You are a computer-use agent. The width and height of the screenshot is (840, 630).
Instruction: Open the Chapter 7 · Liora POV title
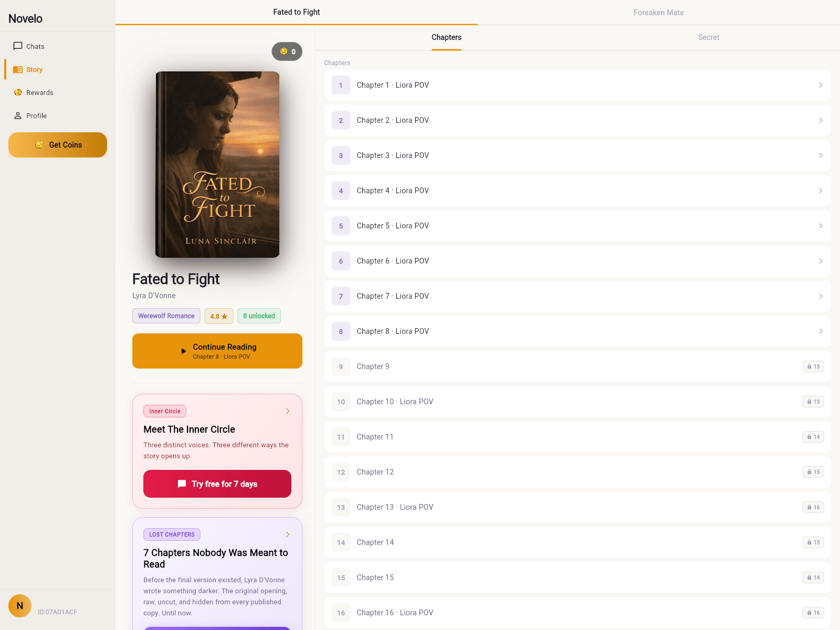click(x=393, y=296)
